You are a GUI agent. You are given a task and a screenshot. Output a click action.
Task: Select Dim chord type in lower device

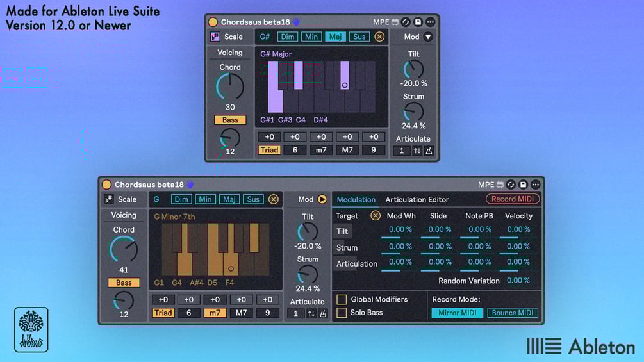click(181, 199)
